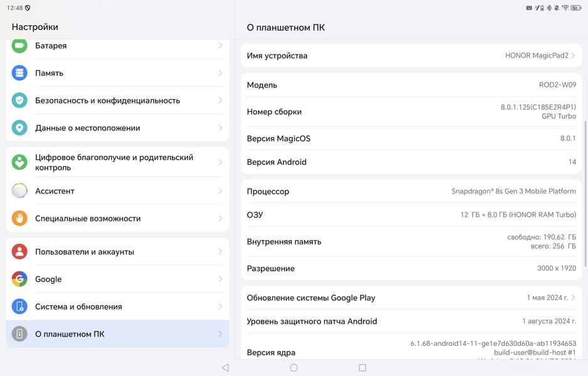Screen dimensions: 588x376
Task: Open Система и обновления settings section
Action: [117, 306]
